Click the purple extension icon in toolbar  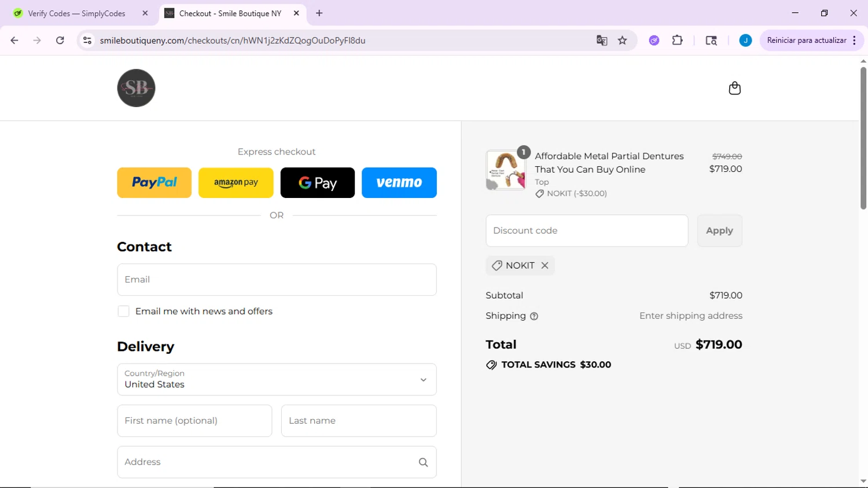(654, 41)
